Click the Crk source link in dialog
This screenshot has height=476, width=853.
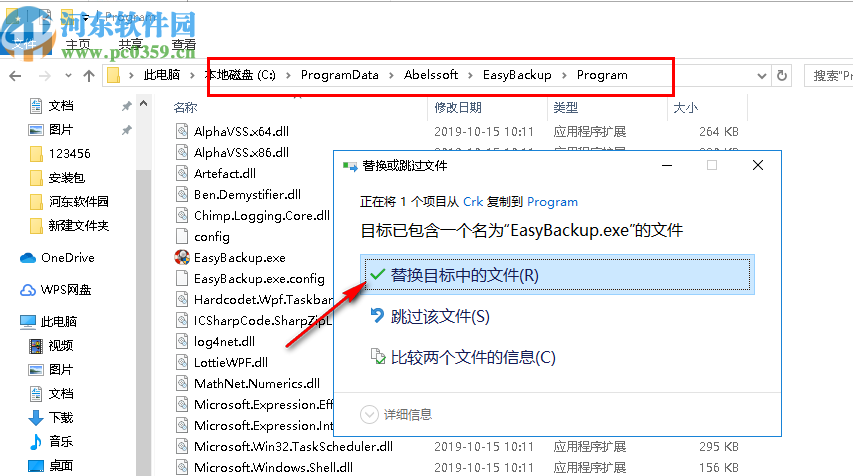(x=473, y=202)
